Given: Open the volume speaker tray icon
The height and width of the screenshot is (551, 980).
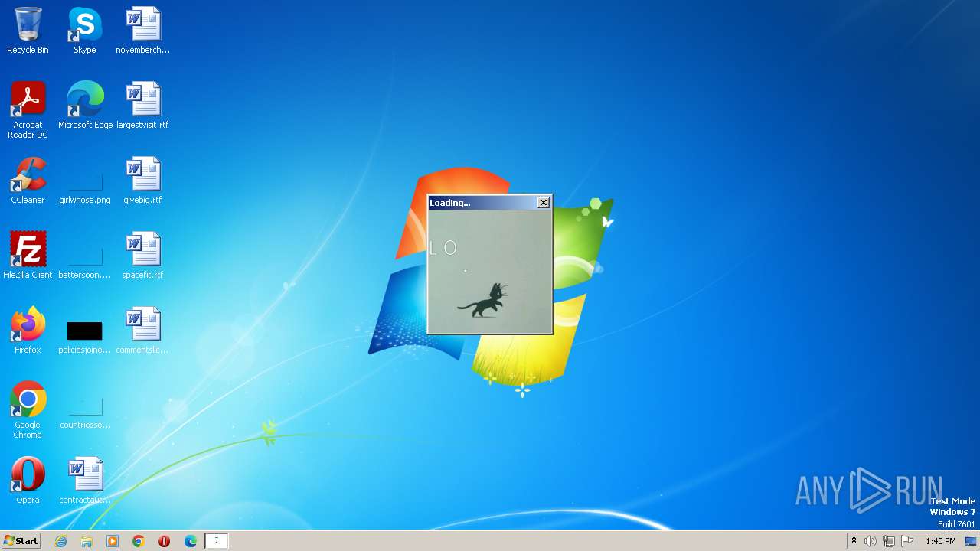Looking at the screenshot, I should click(871, 541).
